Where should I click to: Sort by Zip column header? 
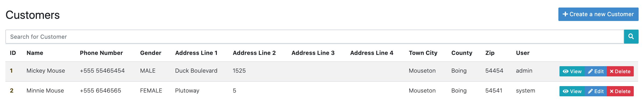pyautogui.click(x=490, y=53)
